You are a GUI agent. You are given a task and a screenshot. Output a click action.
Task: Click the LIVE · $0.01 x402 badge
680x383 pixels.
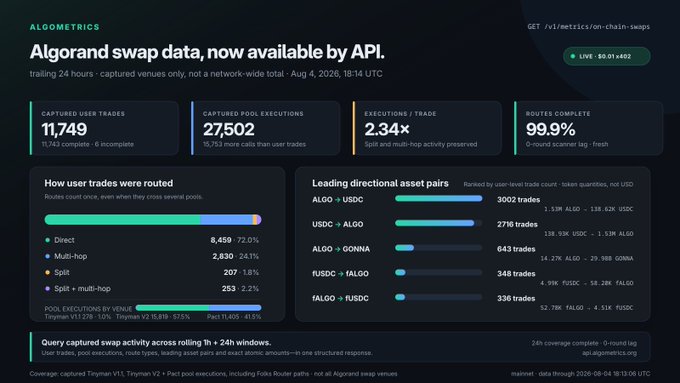(x=606, y=56)
